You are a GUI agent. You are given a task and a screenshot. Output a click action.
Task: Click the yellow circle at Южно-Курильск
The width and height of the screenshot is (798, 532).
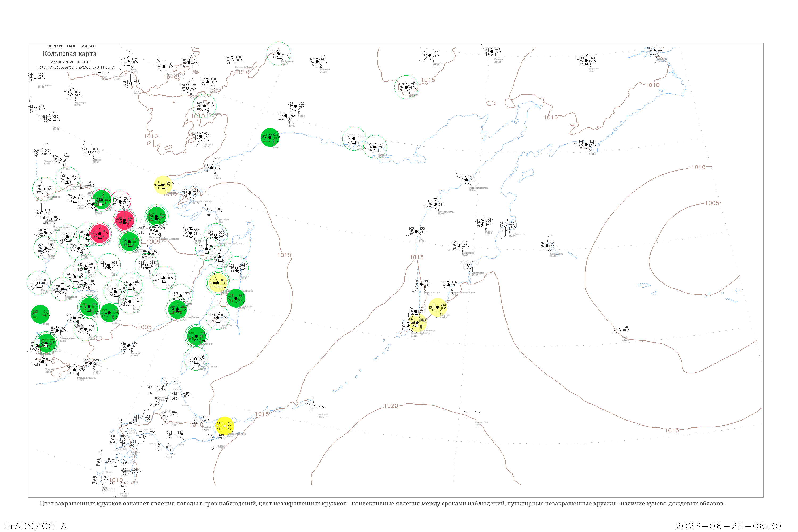tap(225, 426)
